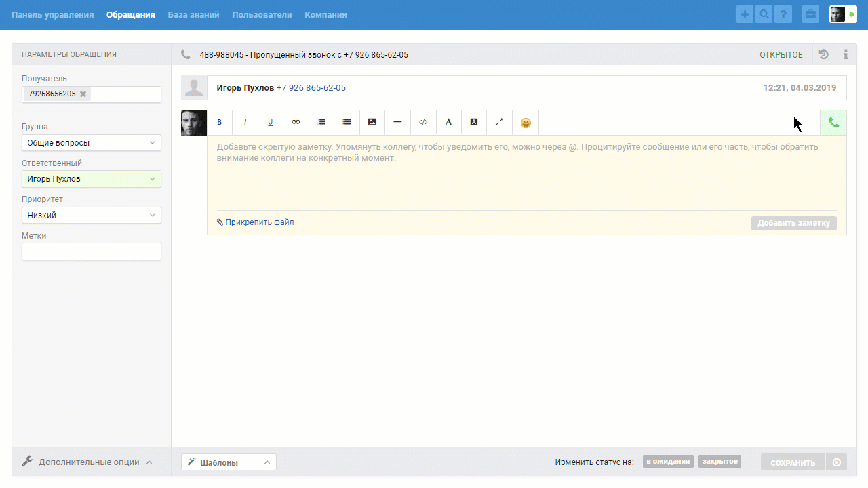Select the italic formatting icon
Viewport: 868px width, 488px height.
[x=245, y=123]
